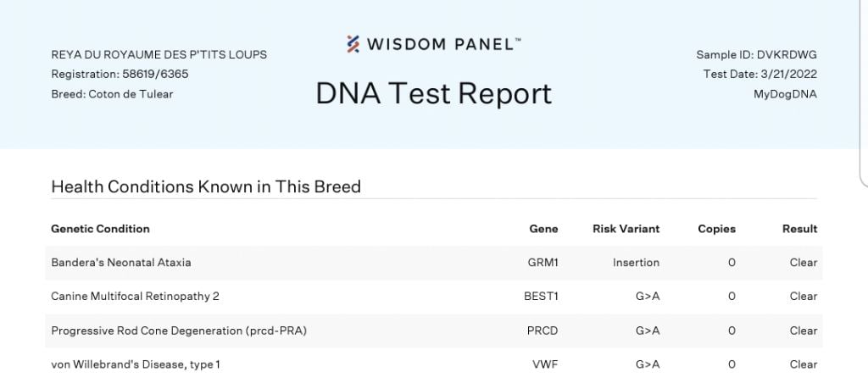Screen dimensions: 868x389
Task: Click the Progressive Rod Cone Degeneration condition
Action: 178,331
